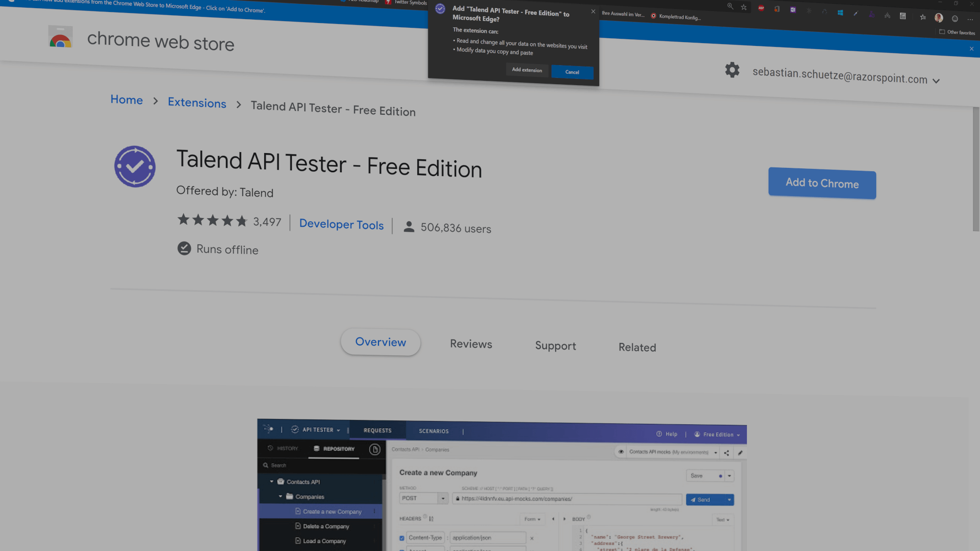
Task: Open the Developer Tools category link
Action: pos(341,224)
